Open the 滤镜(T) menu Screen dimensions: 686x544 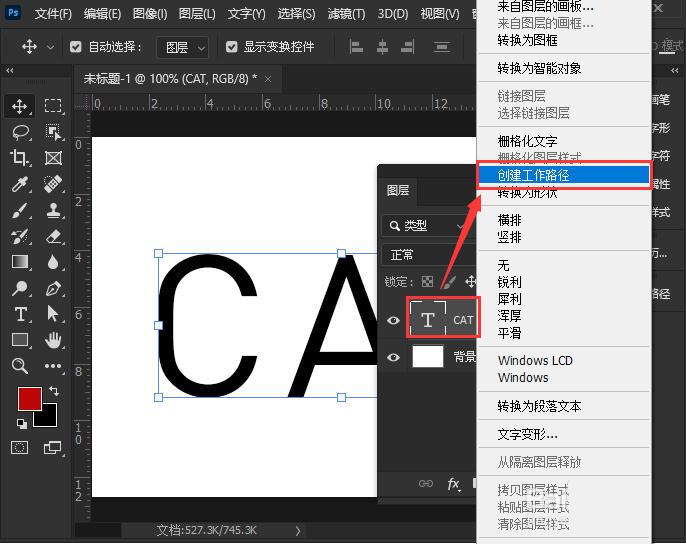click(346, 14)
